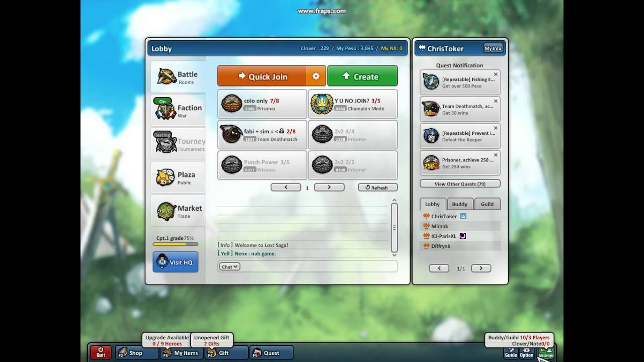Image resolution: width=644 pixels, height=362 pixels.
Task: Select player Miraak in lobby list
Action: (460, 226)
